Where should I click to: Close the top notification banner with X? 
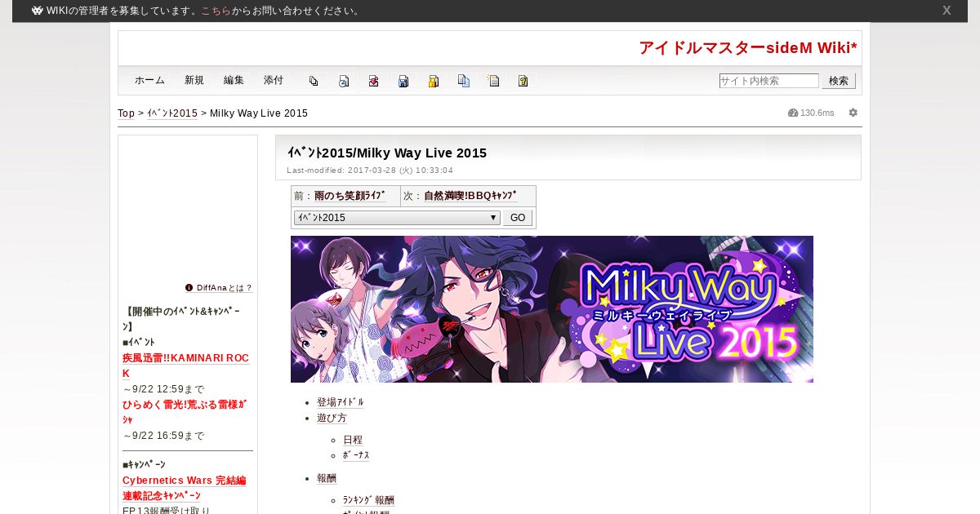point(947,11)
